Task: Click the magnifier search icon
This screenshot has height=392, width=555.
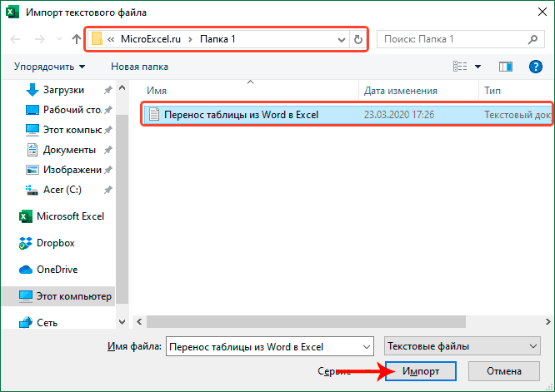Action: 532,39
